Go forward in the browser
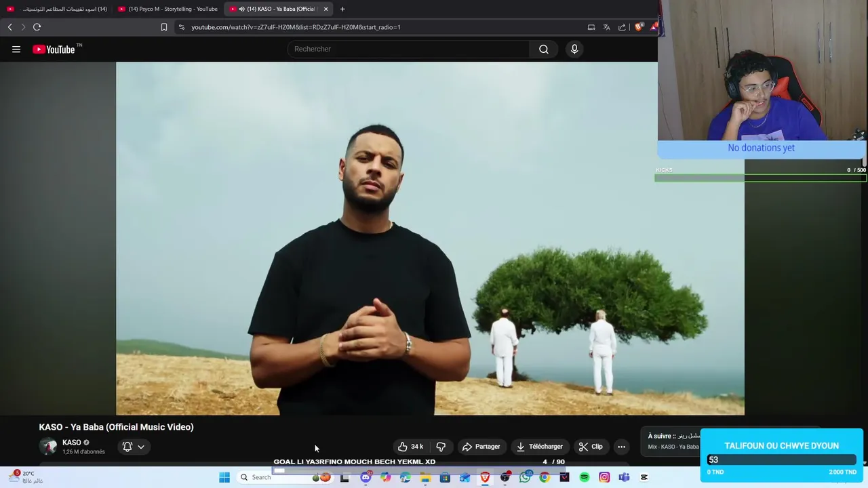 pyautogui.click(x=23, y=27)
